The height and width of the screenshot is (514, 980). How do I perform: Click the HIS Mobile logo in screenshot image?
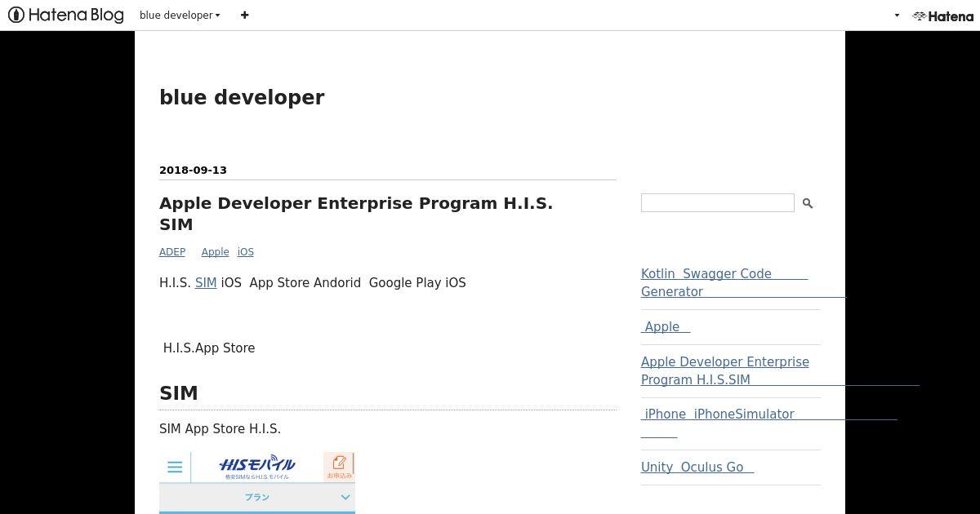257,467
